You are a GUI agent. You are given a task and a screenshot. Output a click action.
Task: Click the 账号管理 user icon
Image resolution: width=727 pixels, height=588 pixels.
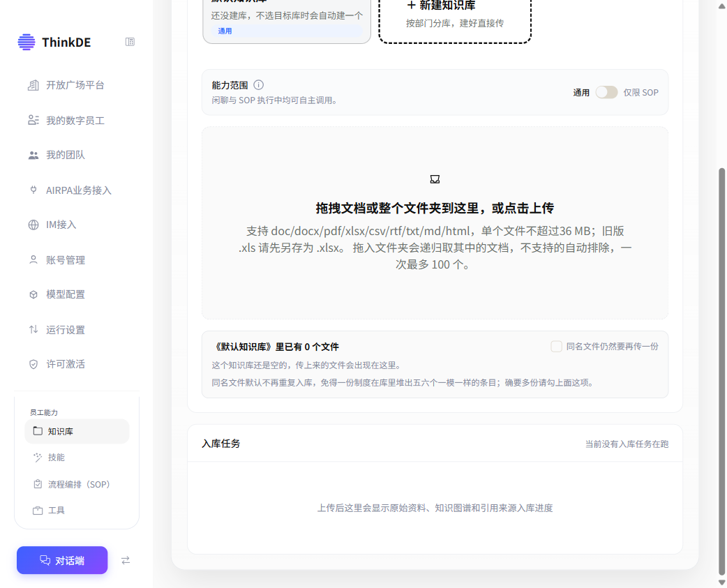pos(33,260)
